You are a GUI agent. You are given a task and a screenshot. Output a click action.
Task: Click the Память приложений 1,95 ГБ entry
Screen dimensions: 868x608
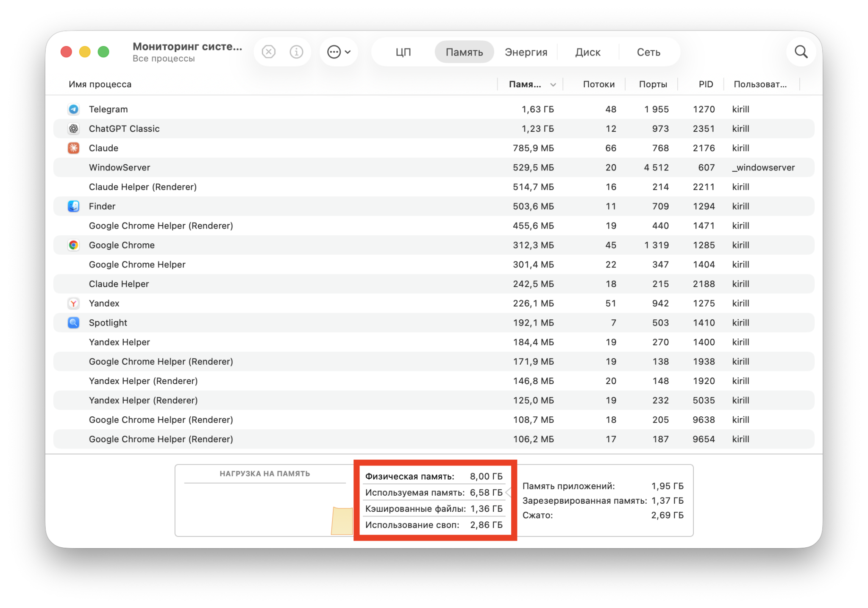(x=603, y=486)
